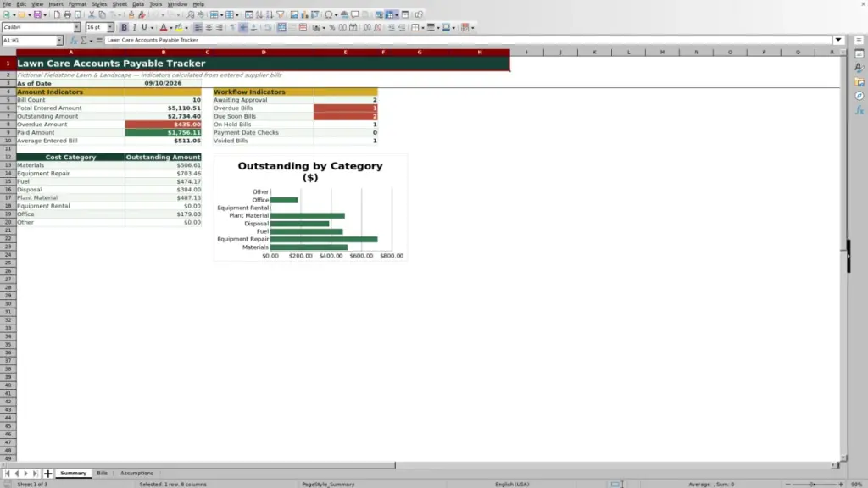Click the scroll to last sheet arrow

pos(36,473)
